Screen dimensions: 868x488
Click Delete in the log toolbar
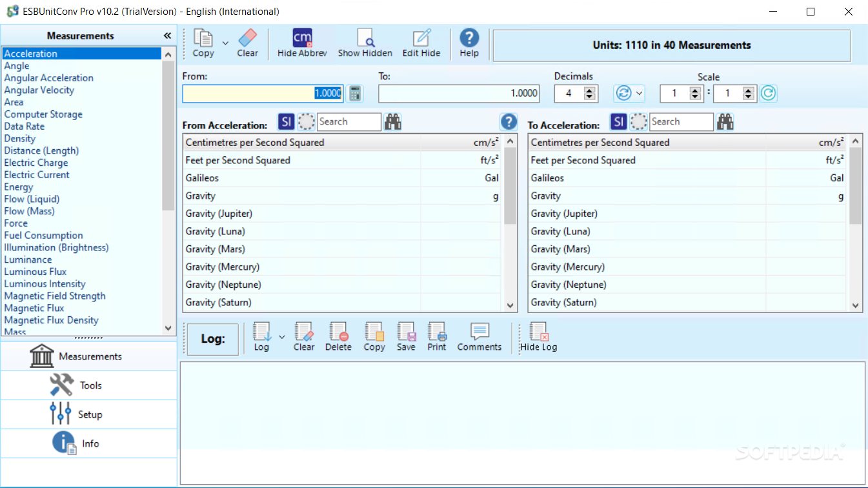(338, 337)
